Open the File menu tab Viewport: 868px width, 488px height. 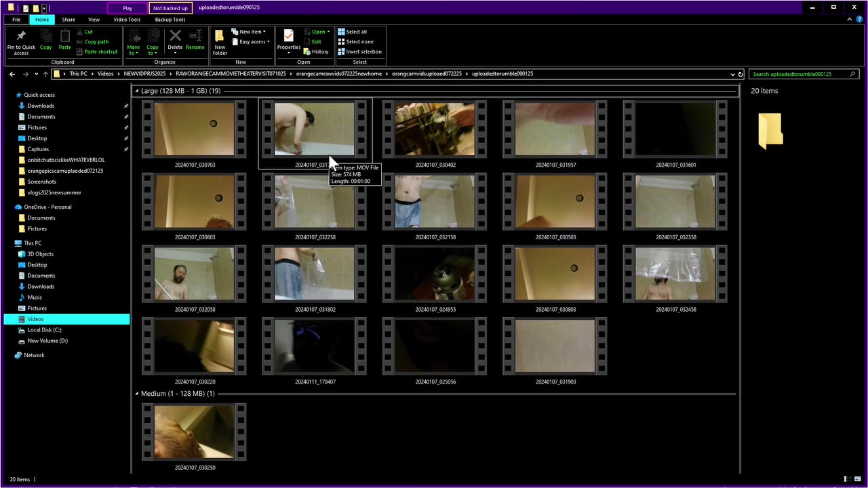16,20
